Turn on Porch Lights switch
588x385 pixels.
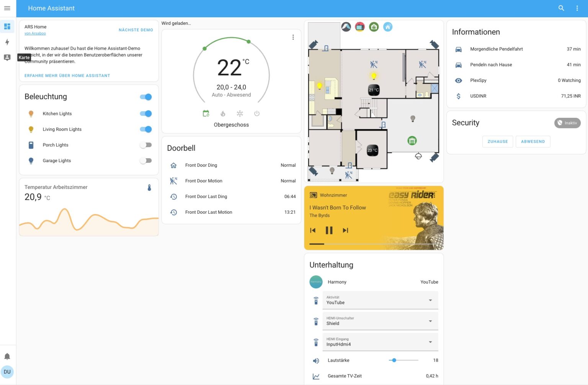click(146, 145)
